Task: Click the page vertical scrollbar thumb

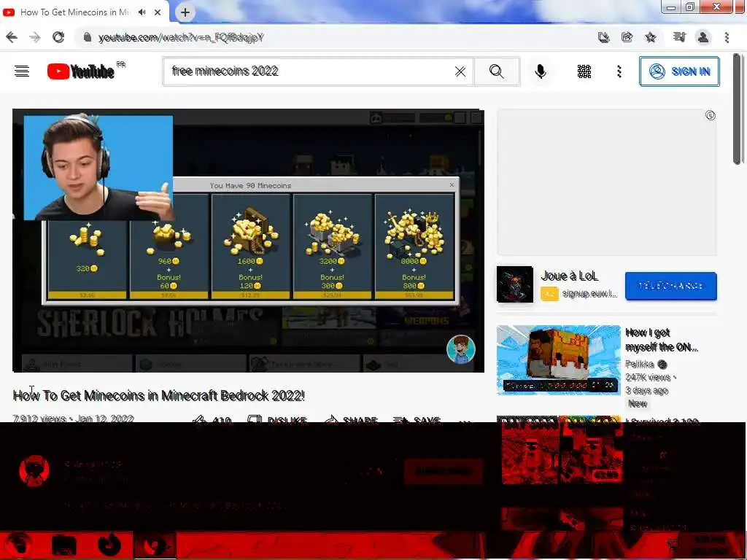Action: pos(737,109)
